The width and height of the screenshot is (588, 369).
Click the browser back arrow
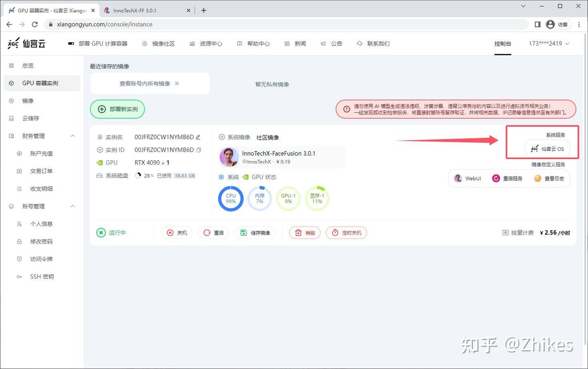9,25
